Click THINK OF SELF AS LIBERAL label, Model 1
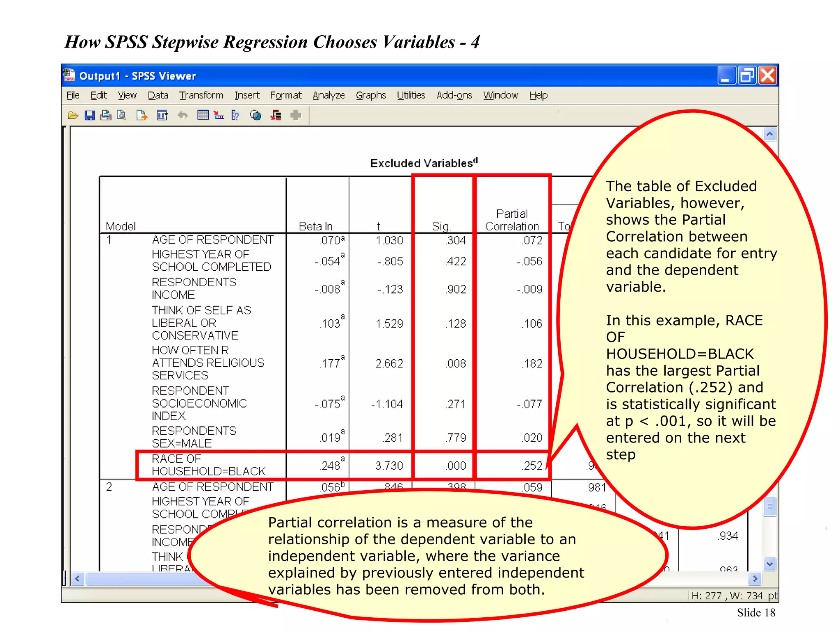840x630 pixels. pyautogui.click(x=201, y=323)
